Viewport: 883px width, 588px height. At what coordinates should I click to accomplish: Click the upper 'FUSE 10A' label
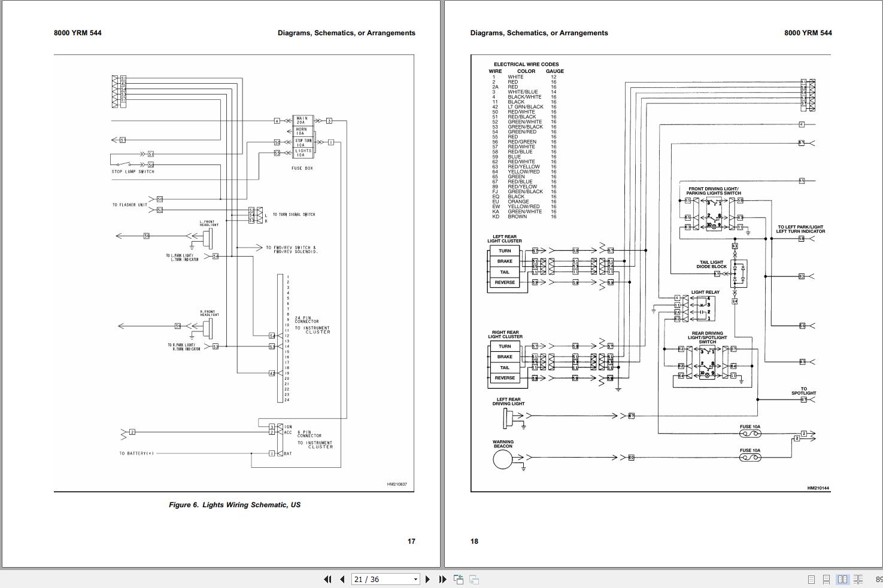[x=750, y=426]
